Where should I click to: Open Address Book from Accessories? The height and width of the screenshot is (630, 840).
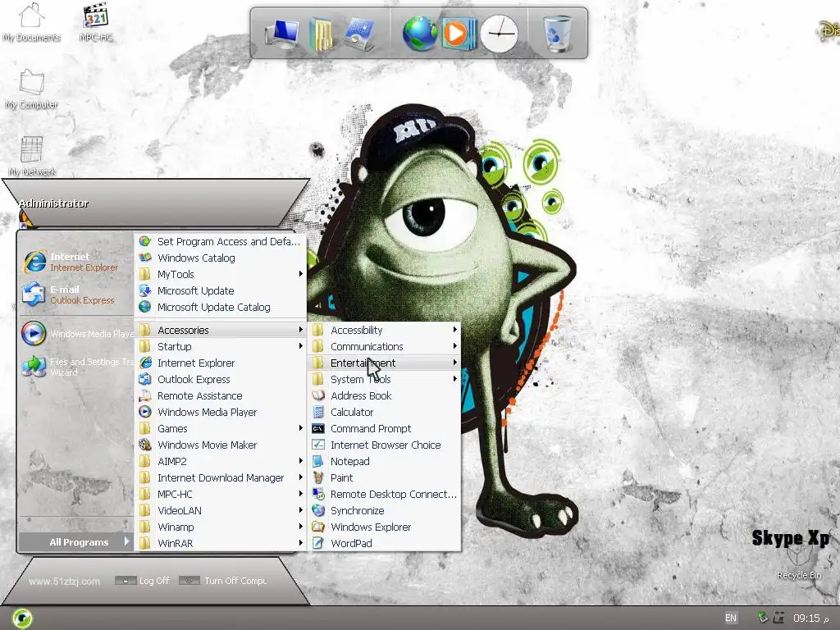[385, 395]
